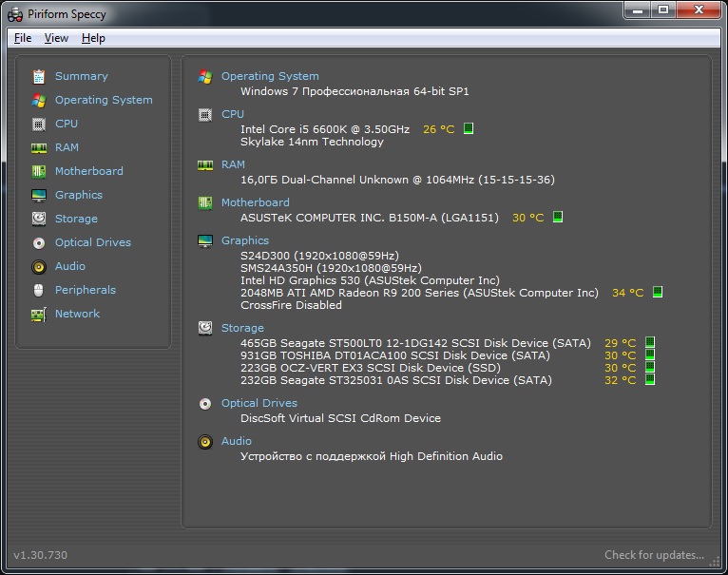Click the Operating System flag icon in sidebar
Screen dimensions: 728x575
coord(39,101)
